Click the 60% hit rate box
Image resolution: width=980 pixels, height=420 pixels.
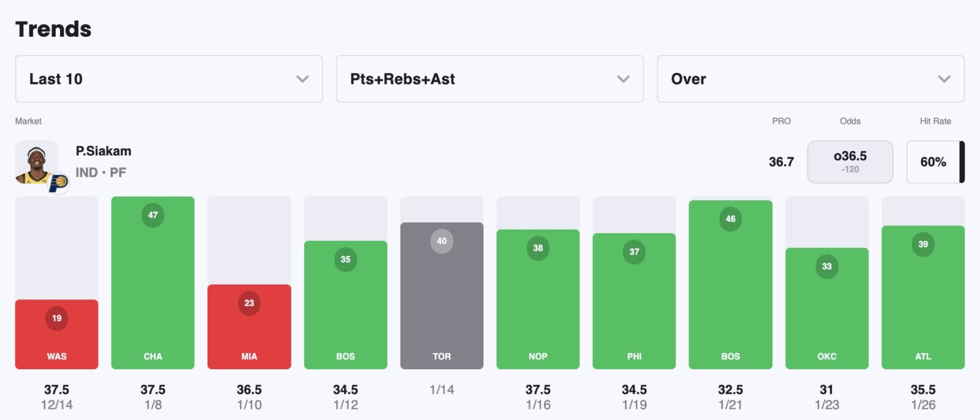click(x=933, y=162)
